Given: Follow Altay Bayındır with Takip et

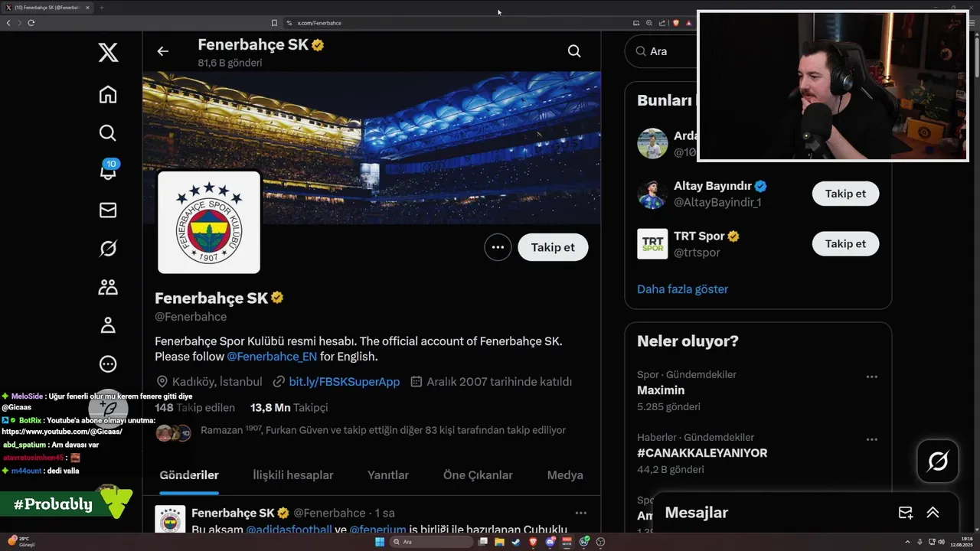Looking at the screenshot, I should point(845,194).
